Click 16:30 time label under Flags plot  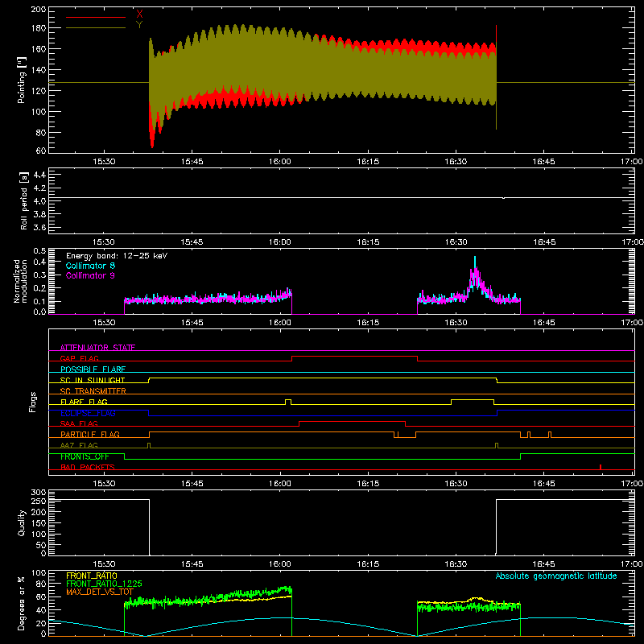(x=456, y=484)
